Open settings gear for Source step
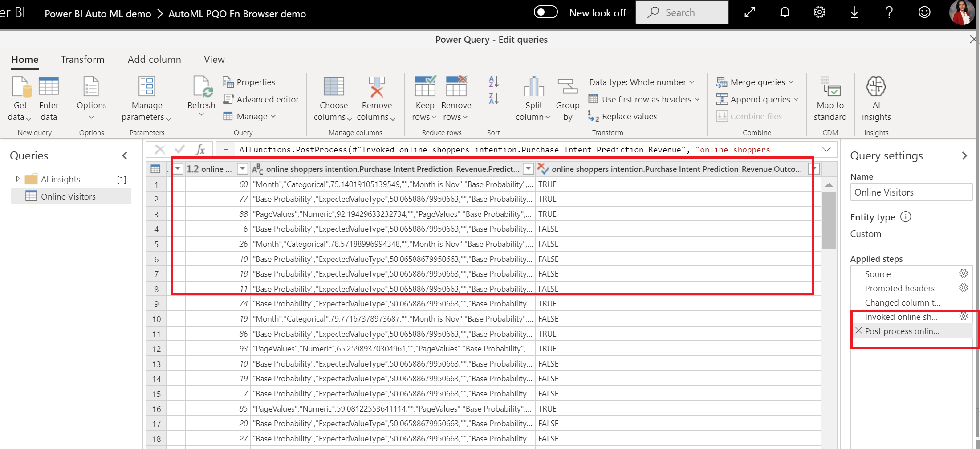 [x=963, y=273]
